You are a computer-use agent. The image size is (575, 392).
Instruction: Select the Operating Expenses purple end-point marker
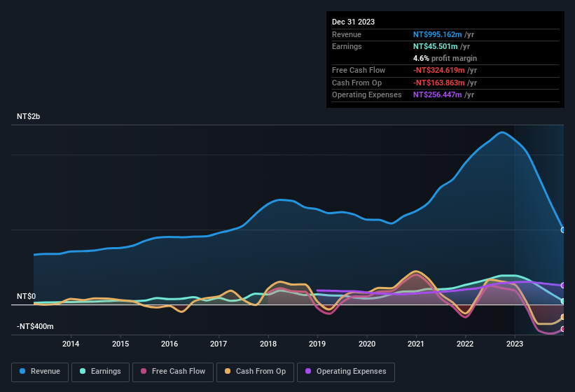tap(563, 285)
